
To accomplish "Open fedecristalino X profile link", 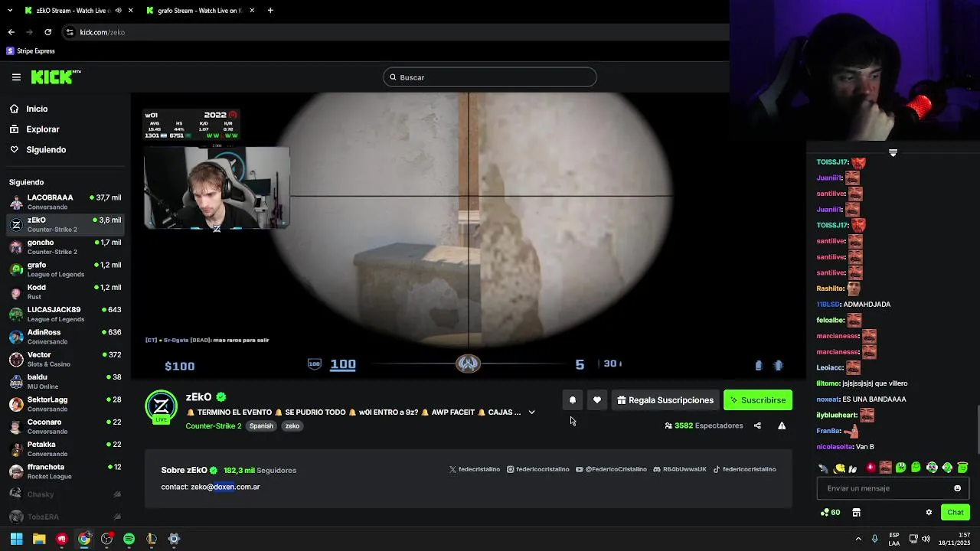I will pyautogui.click(x=475, y=469).
